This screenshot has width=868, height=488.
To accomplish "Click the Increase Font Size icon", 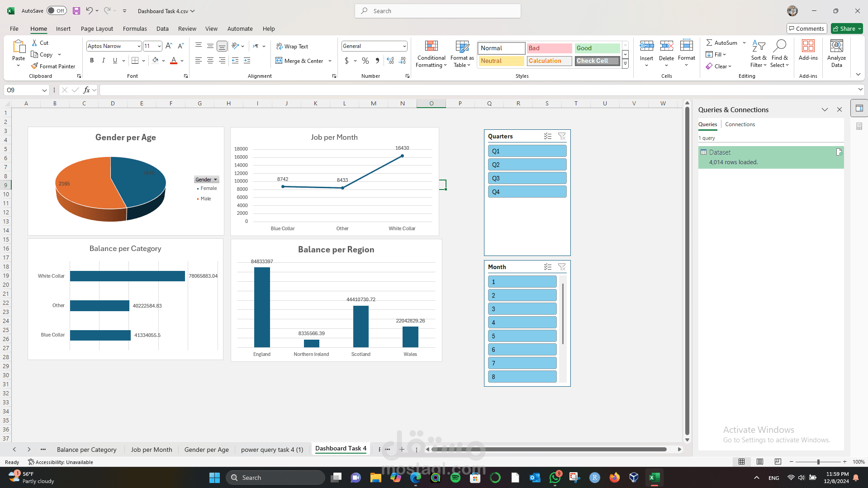I will click(169, 46).
